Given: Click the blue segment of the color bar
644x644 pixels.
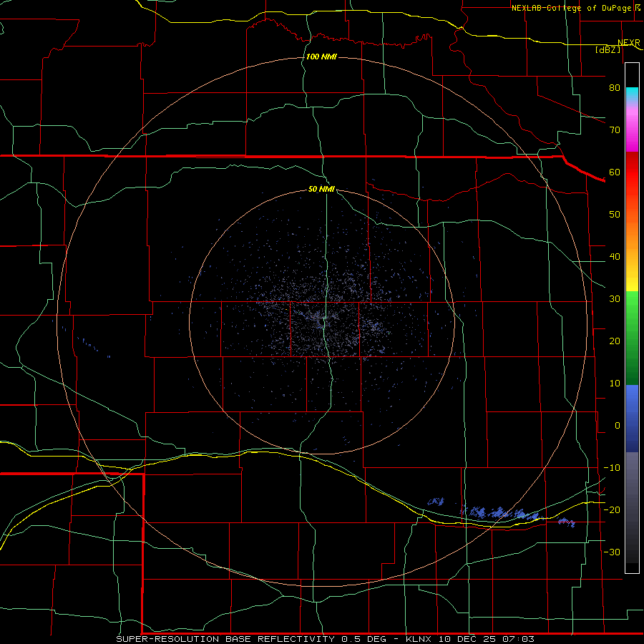Looking at the screenshot, I should tap(632, 419).
